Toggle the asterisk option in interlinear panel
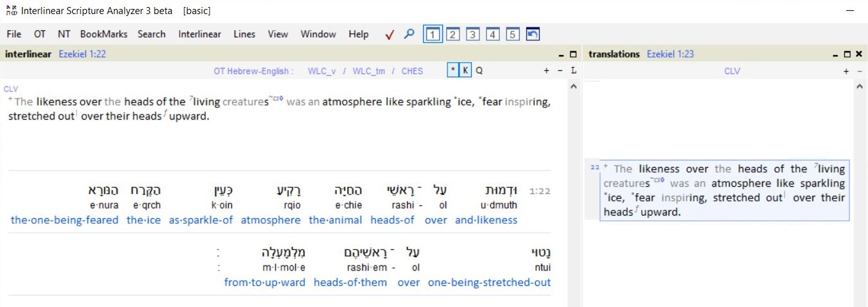 [453, 71]
